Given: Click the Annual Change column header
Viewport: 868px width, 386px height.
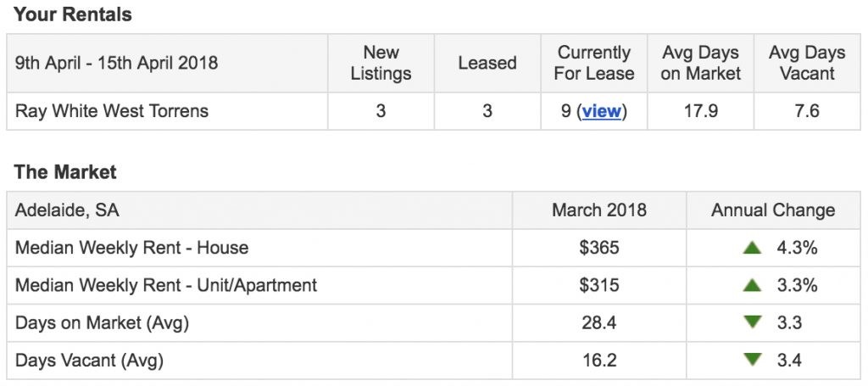Looking at the screenshot, I should point(773,210).
